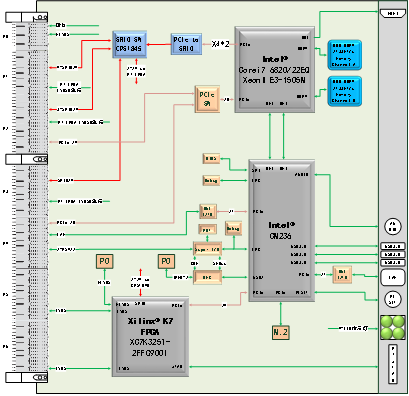Click the Intel CM236 chipset block

pyautogui.click(x=281, y=231)
